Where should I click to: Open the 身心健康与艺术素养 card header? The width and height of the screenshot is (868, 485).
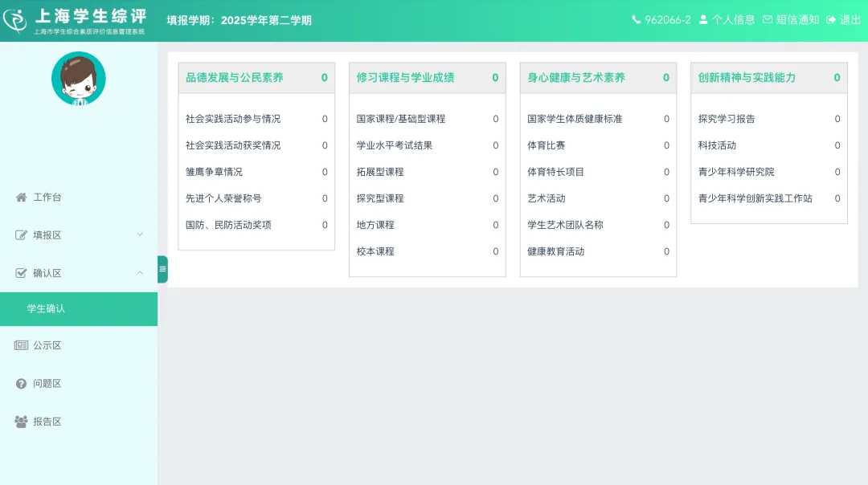tap(599, 78)
